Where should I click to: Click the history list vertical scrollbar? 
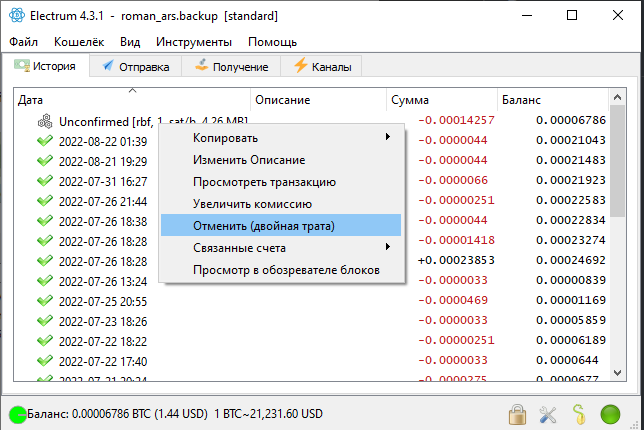(618, 200)
